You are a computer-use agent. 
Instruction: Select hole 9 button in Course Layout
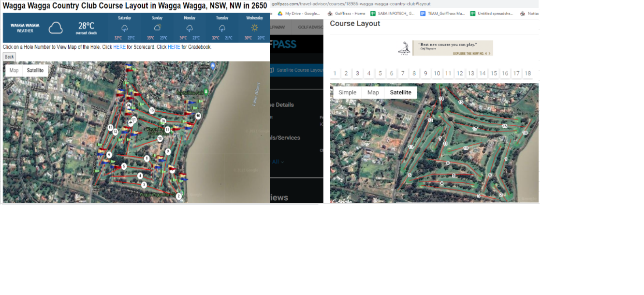pos(425,74)
